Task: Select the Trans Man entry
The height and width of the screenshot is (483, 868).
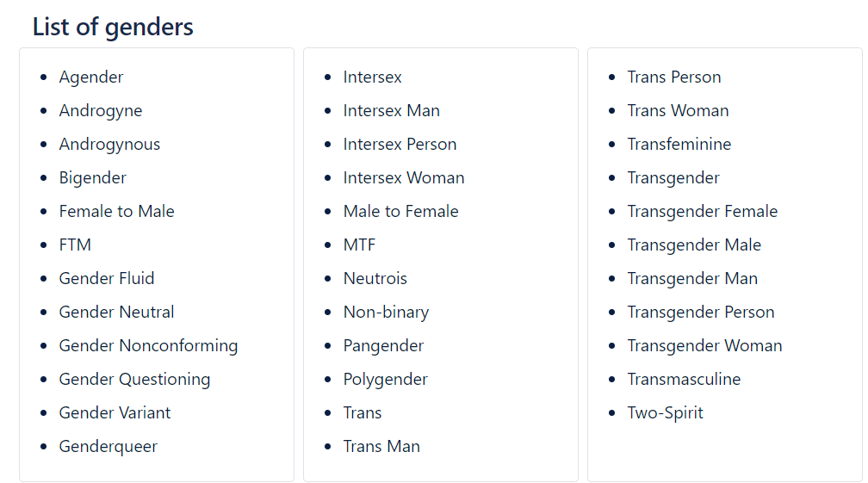Action: 381,447
